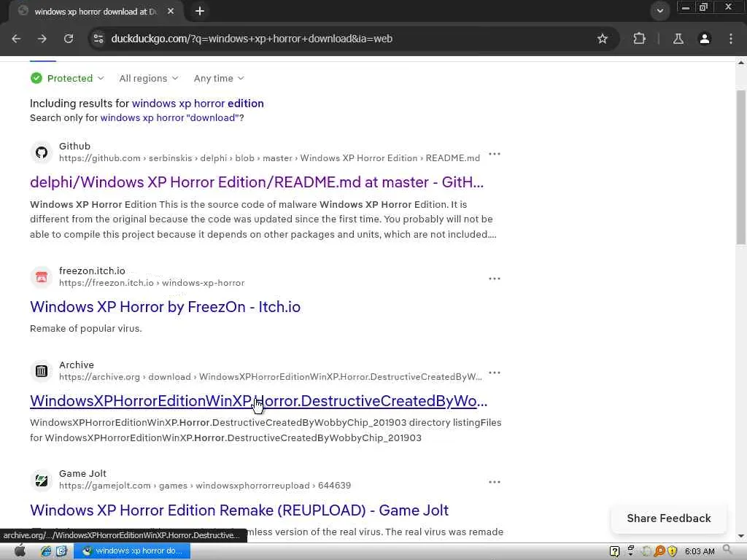The width and height of the screenshot is (747, 560).
Task: Bookmark this page with the star icon
Action: (x=602, y=39)
